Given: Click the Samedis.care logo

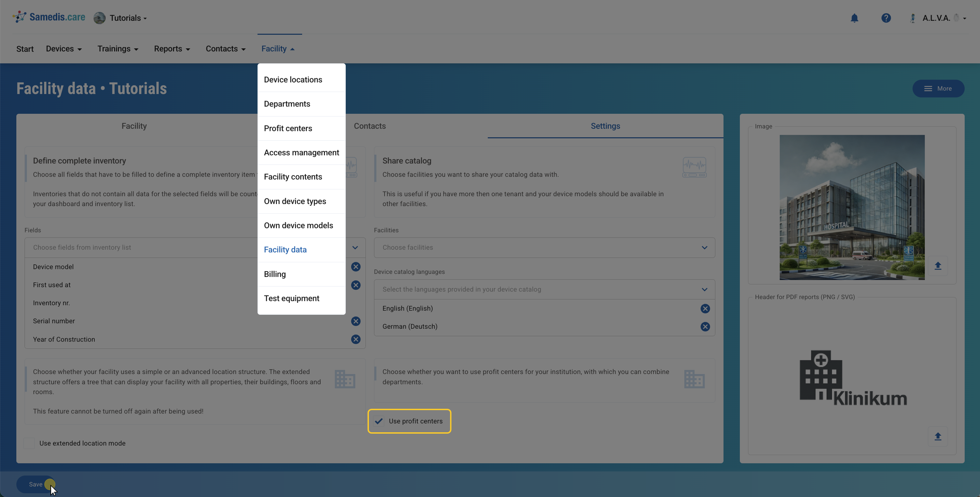Looking at the screenshot, I should pyautogui.click(x=49, y=17).
